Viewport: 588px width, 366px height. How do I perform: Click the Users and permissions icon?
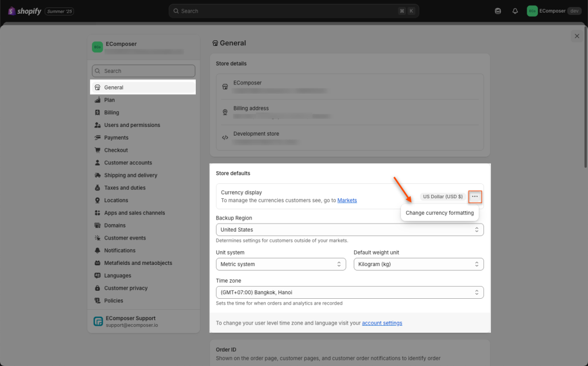(98, 125)
